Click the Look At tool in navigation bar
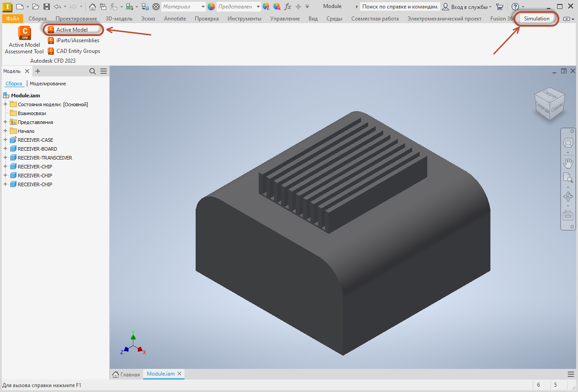 pos(568,216)
